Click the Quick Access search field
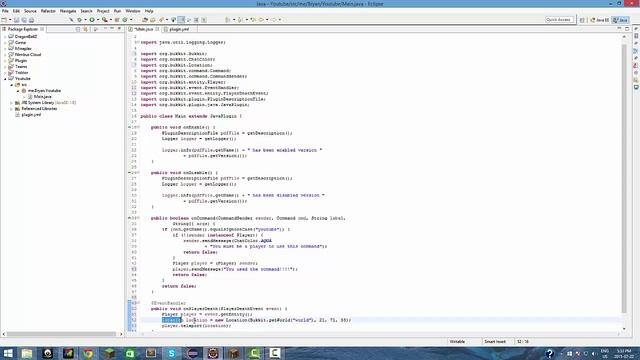 [x=559, y=20]
